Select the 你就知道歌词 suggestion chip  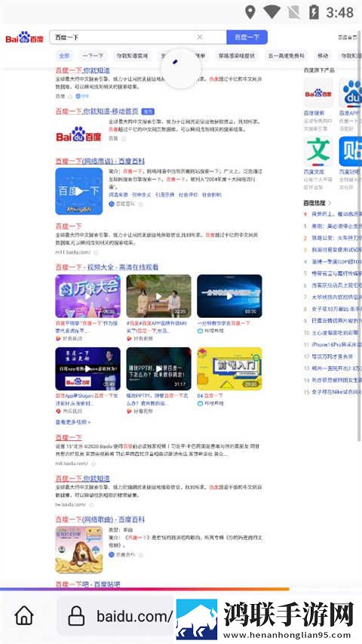point(131,56)
